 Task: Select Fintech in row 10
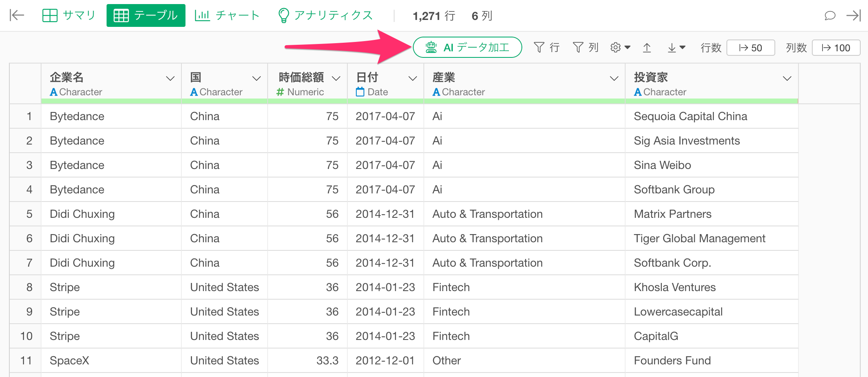tap(525, 336)
